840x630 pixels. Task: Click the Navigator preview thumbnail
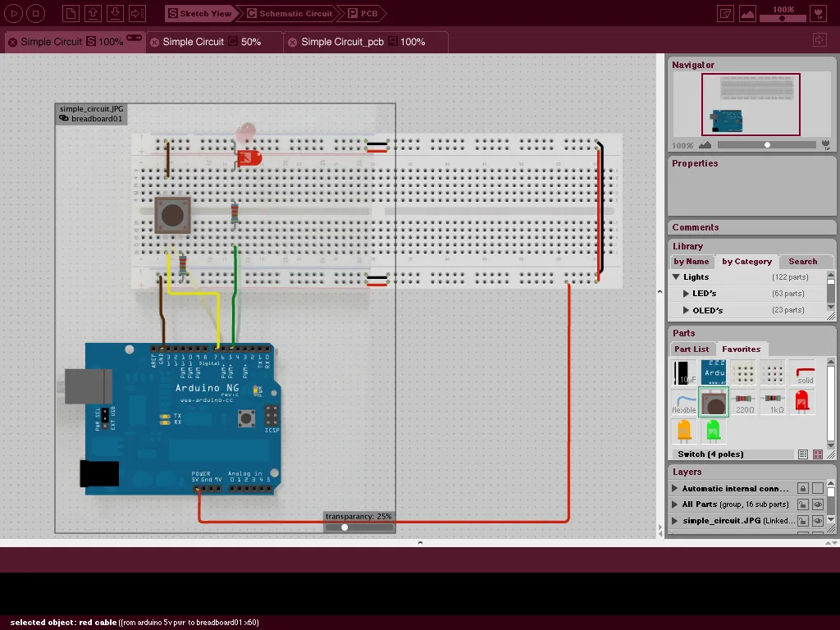[x=751, y=104]
